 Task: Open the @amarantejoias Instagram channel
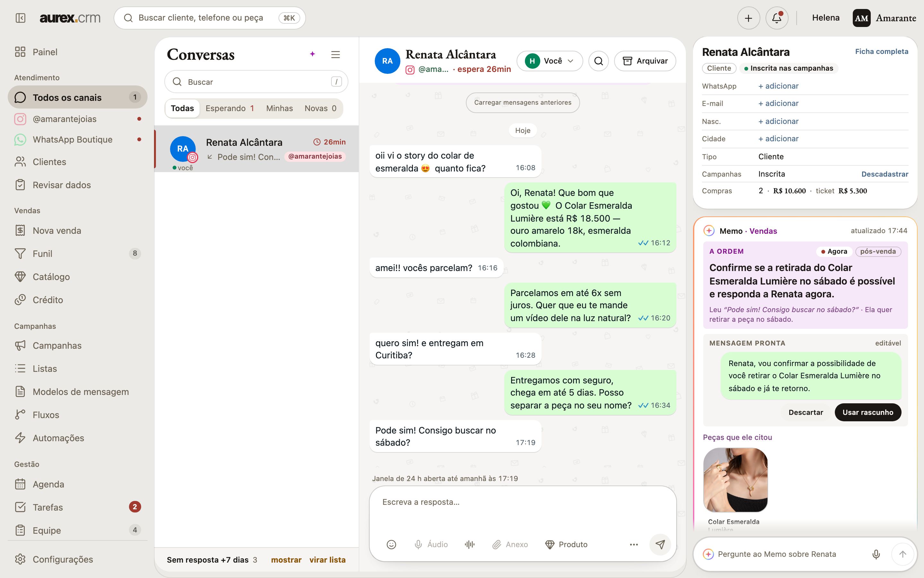tap(78, 119)
